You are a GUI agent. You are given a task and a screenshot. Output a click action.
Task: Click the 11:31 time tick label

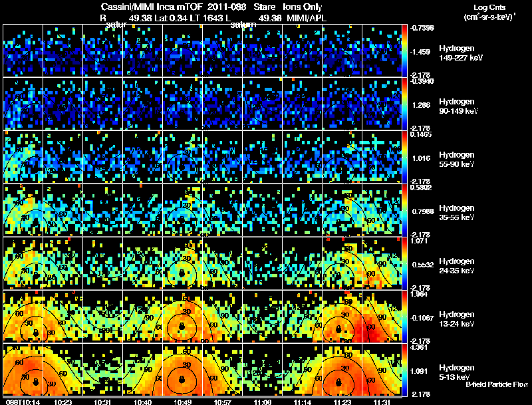click(381, 402)
